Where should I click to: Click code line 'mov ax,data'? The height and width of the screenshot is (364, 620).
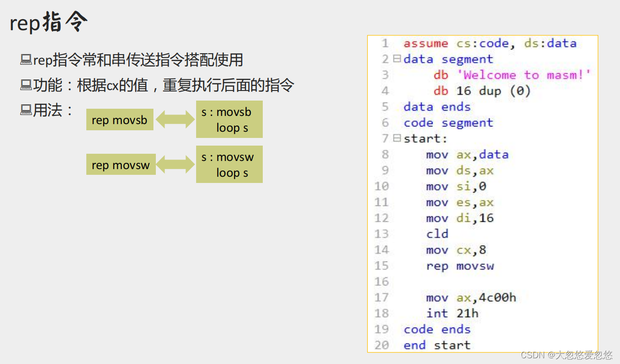(x=467, y=154)
